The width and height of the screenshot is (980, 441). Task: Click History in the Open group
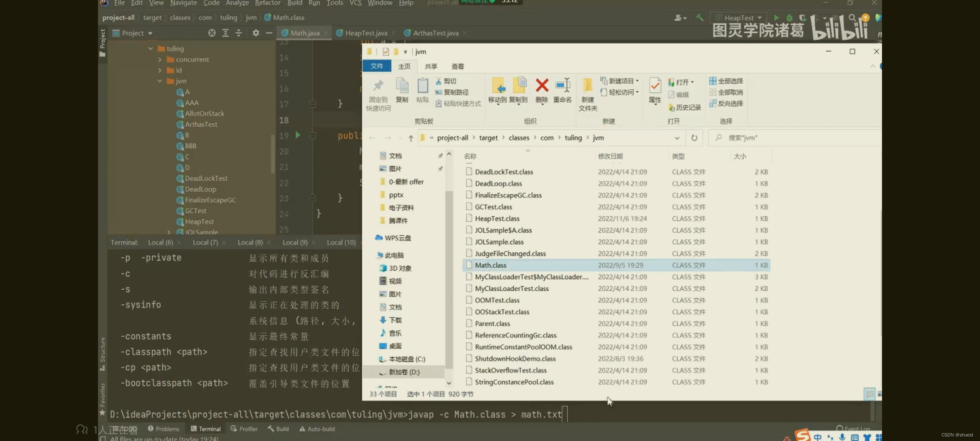[x=684, y=107]
